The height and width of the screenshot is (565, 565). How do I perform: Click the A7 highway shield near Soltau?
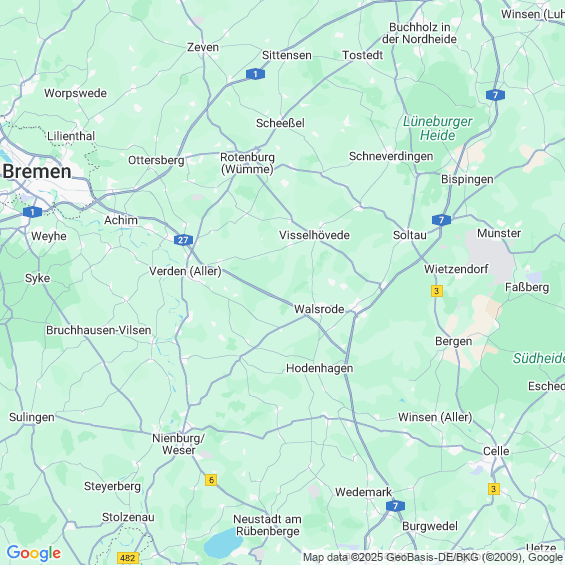click(x=441, y=220)
